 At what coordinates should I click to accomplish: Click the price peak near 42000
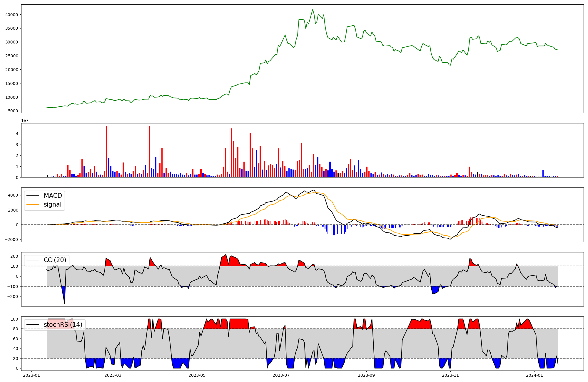tap(313, 9)
